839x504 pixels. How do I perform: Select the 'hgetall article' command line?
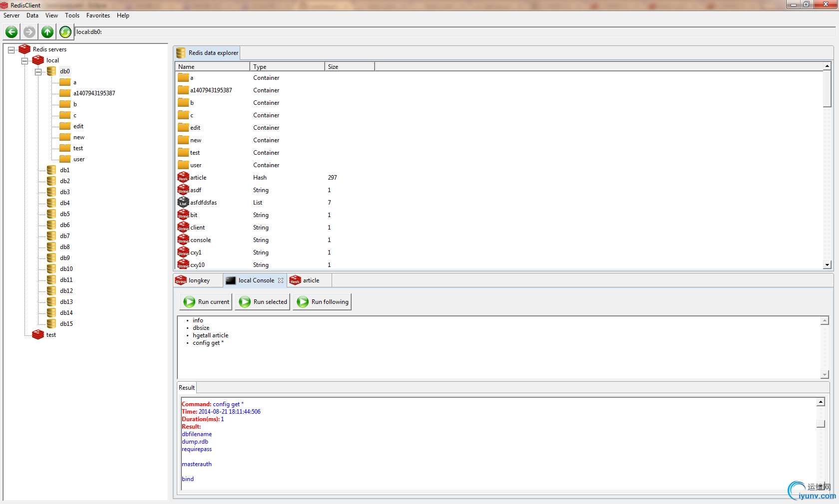pos(211,335)
